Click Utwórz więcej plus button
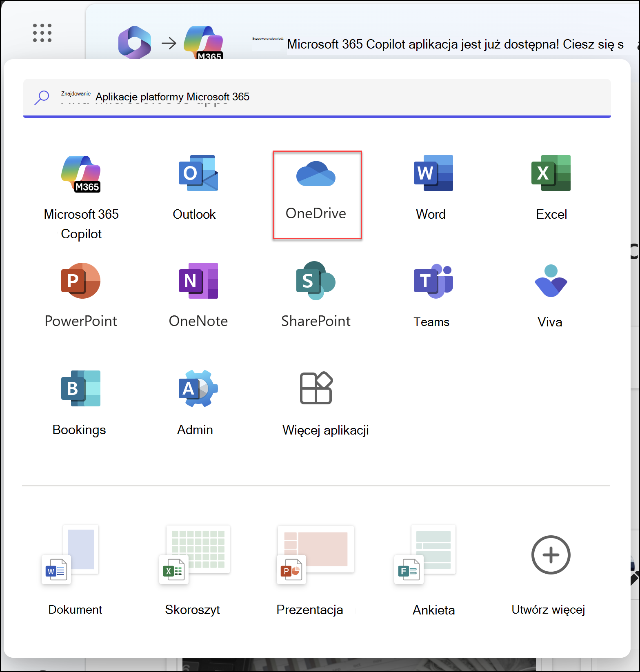 click(551, 555)
